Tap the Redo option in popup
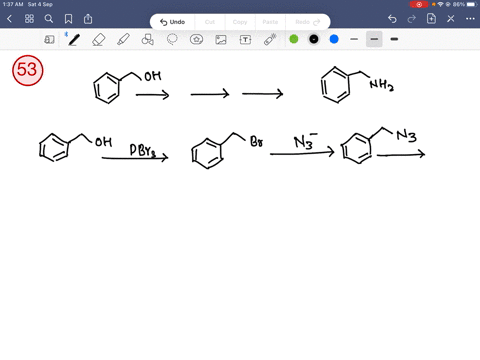 click(x=307, y=22)
